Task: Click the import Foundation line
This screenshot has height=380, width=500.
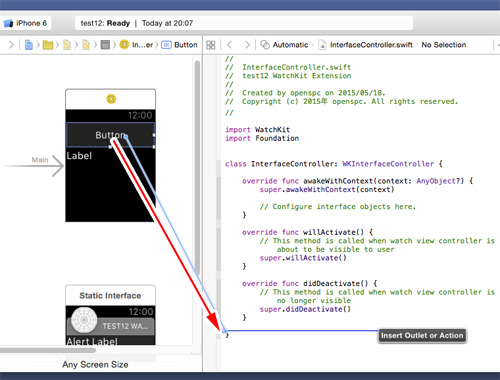Action: point(262,138)
